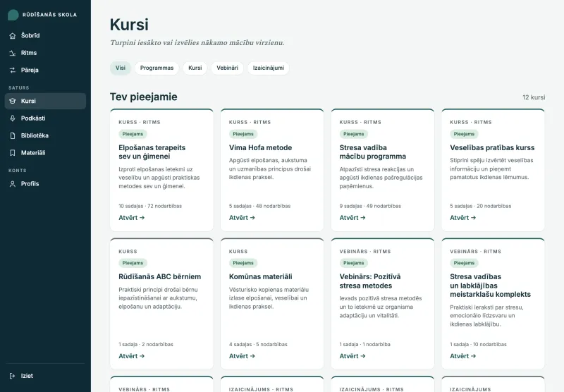The width and height of the screenshot is (564, 392).
Task: Click '1 sadaļa · 10 nodarbības' text
Action: pyautogui.click(x=478, y=345)
